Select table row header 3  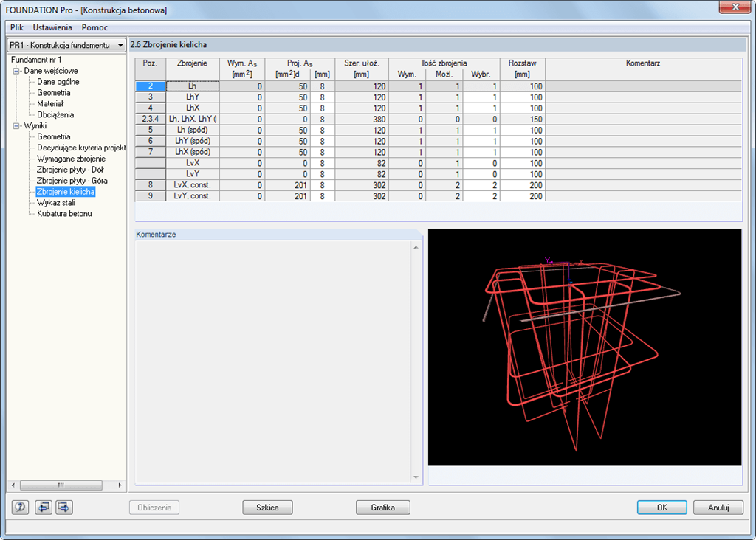(151, 97)
